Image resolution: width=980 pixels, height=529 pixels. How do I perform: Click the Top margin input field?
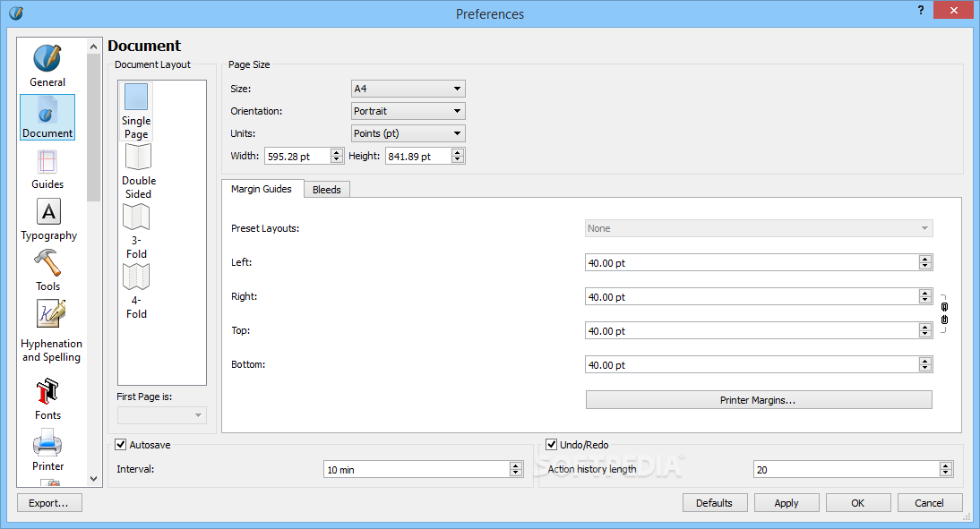752,331
